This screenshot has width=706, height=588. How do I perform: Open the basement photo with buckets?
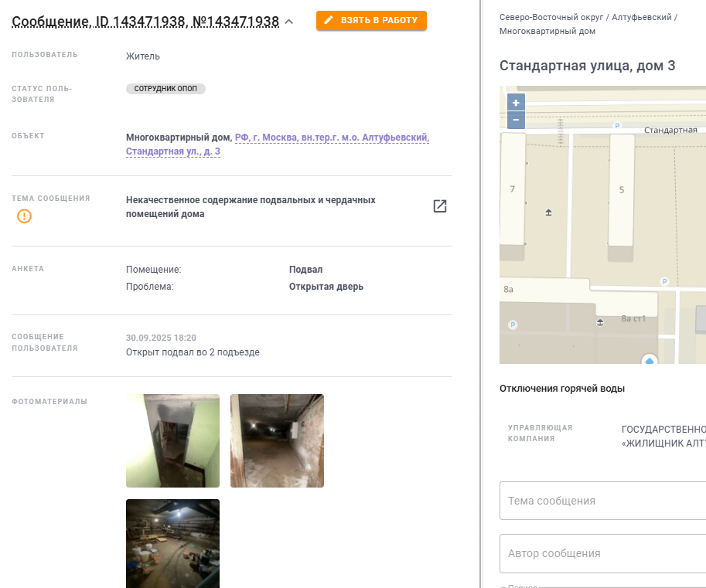tap(173, 543)
